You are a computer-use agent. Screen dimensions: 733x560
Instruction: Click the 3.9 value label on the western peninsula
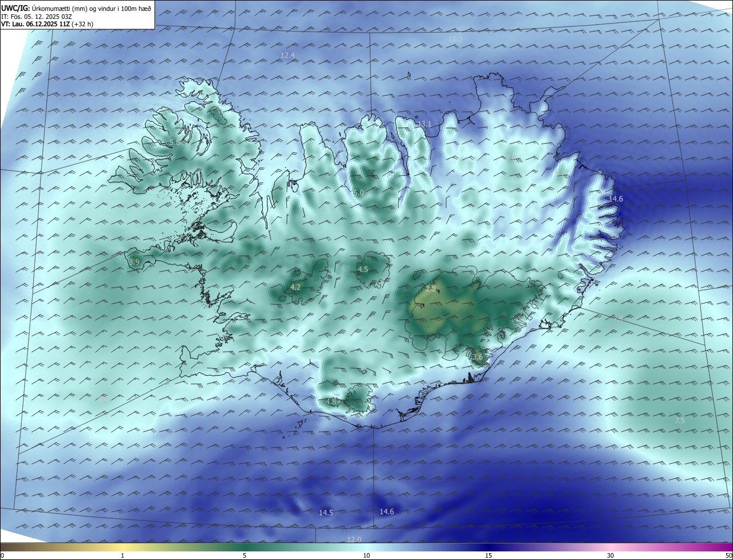(x=134, y=262)
